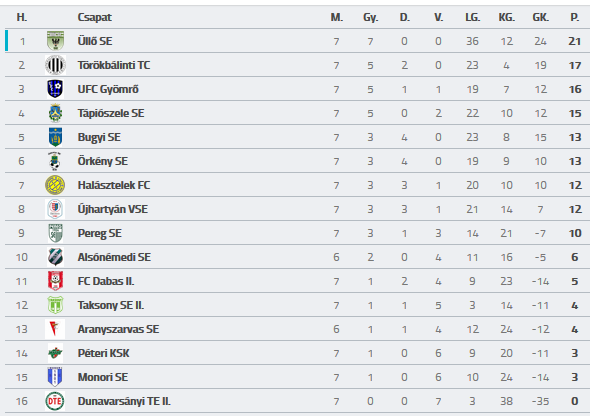Click the Halásztelek FC yellow round badge
Image resolution: width=590 pixels, height=416 pixels.
[x=55, y=185]
